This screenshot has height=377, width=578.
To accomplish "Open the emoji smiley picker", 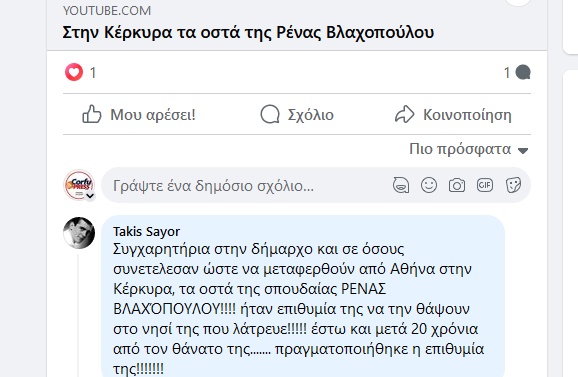I will pyautogui.click(x=429, y=185).
